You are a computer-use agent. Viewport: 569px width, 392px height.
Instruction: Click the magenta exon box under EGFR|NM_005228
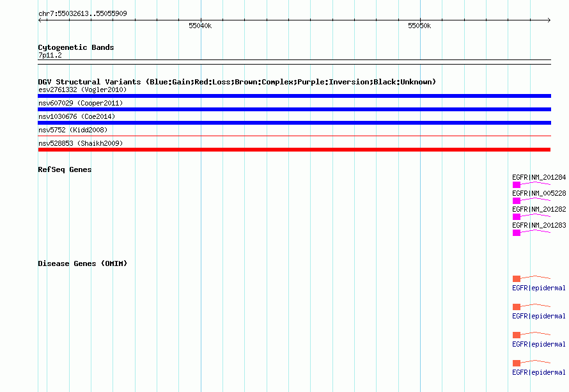coord(517,201)
